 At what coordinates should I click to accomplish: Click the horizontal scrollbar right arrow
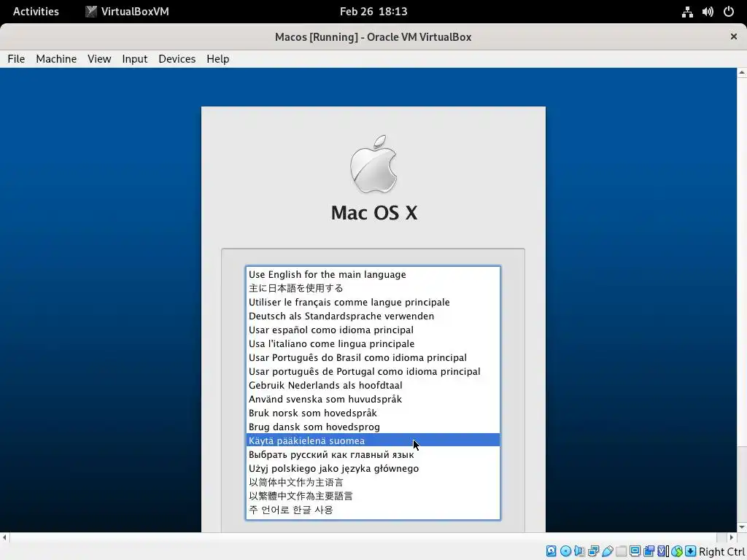732,537
